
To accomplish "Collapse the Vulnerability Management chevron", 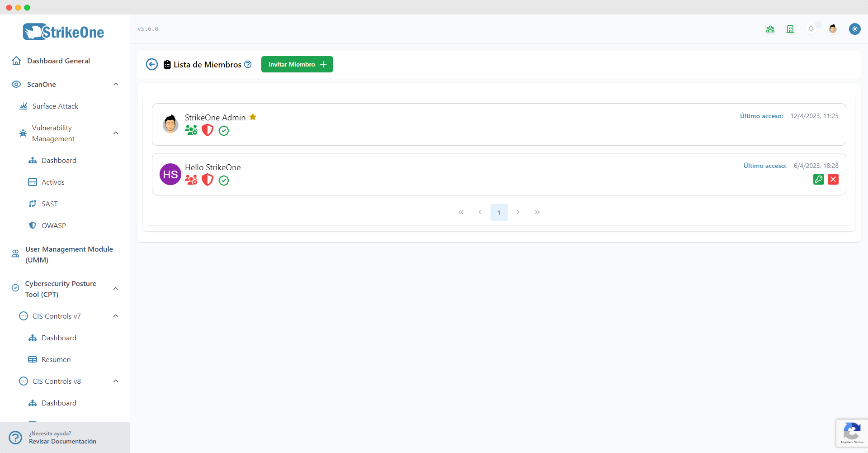I will coord(116,133).
